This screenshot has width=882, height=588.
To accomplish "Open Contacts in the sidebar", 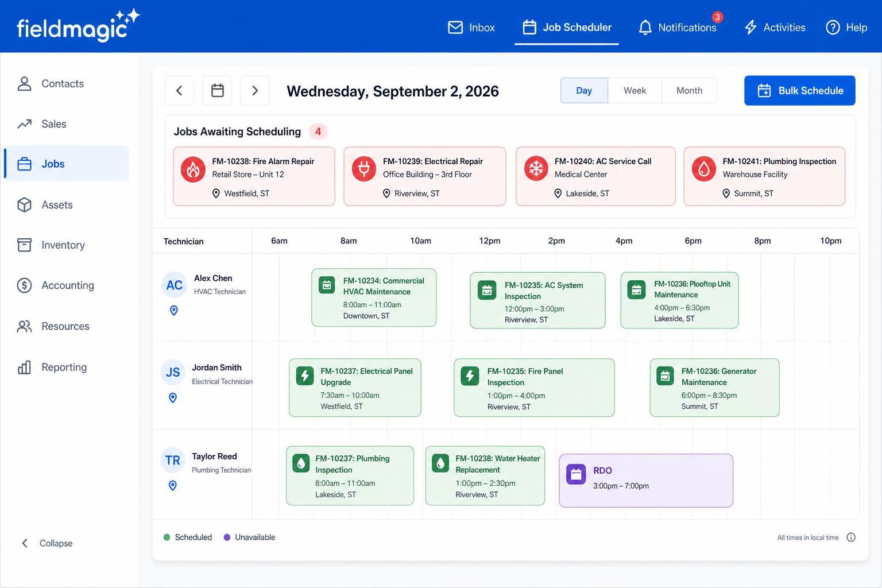I will [67, 84].
